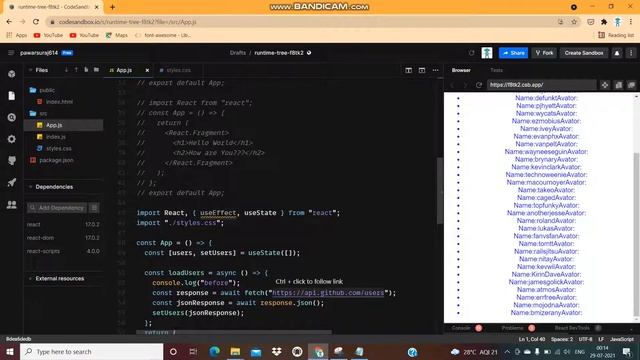Click the refresh icon in the top header
Viewport: 640px width, 360px height.
(x=471, y=53)
